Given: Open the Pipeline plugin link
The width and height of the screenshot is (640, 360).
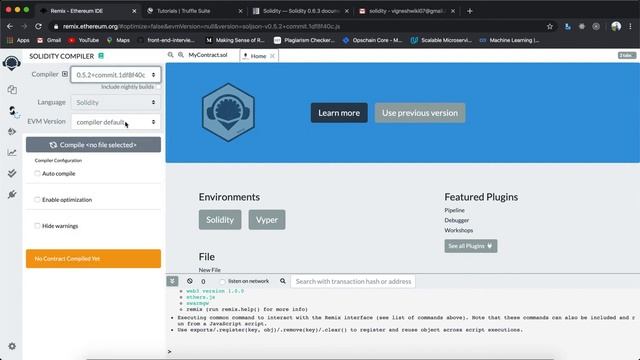Looking at the screenshot, I should [x=454, y=210].
